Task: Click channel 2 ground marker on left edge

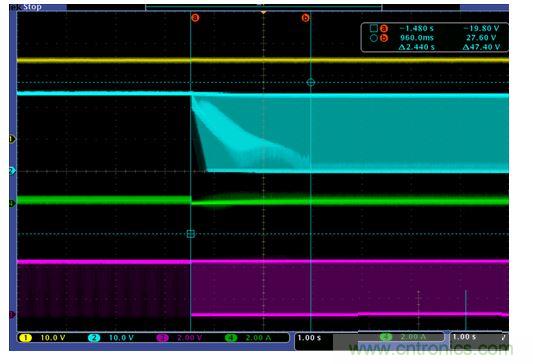Action: [x=12, y=171]
